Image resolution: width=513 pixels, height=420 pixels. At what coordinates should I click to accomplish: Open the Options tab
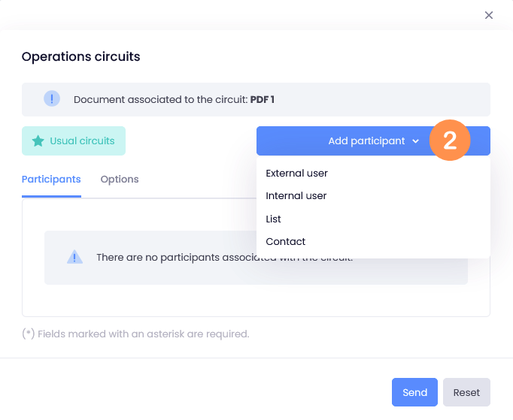(x=120, y=179)
